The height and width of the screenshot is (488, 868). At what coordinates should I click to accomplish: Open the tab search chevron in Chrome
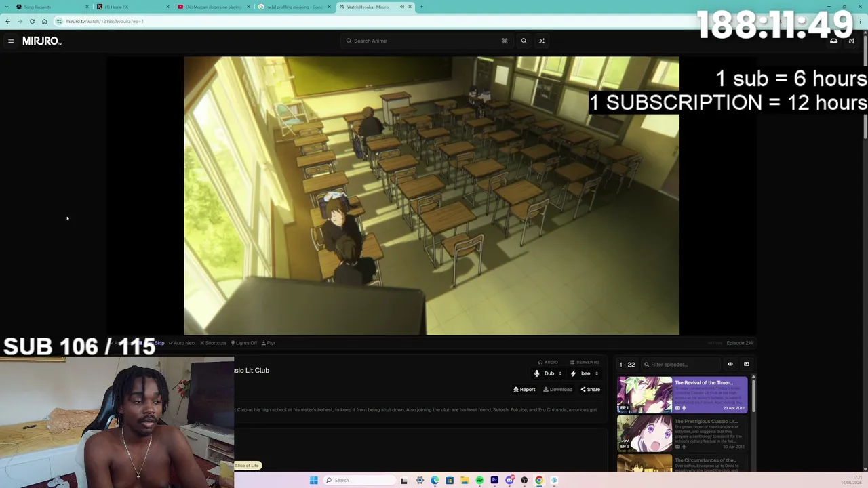click(7, 7)
